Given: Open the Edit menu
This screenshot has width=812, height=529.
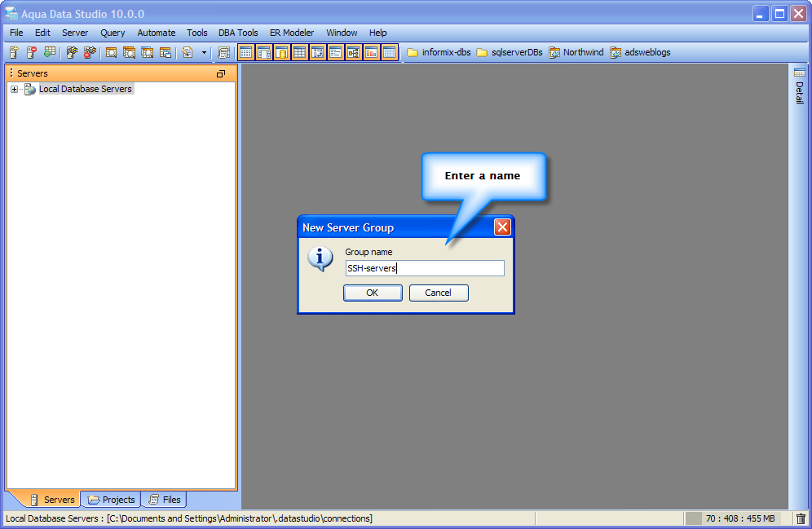Looking at the screenshot, I should 42,33.
